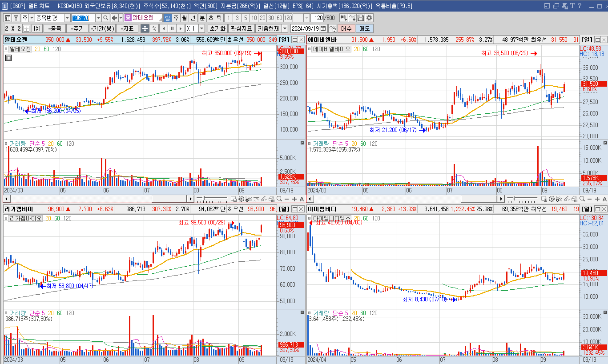608x364 pixels.
Task: Click the minus zoom-out under 알테오젠 chart
Action: click(287, 199)
